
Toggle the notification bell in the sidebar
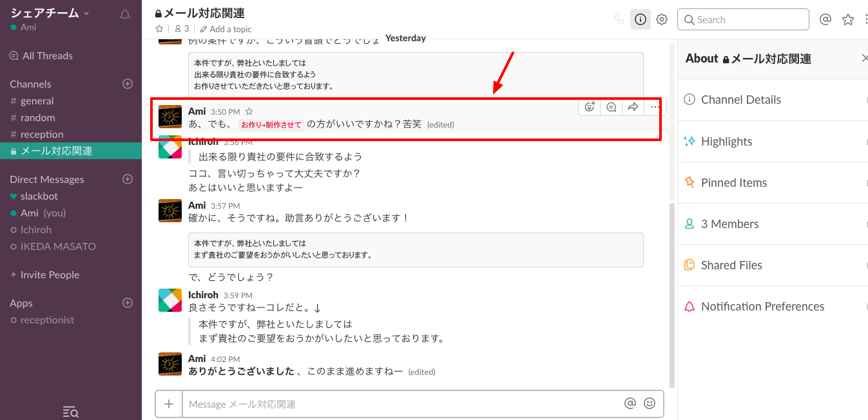coord(124,14)
